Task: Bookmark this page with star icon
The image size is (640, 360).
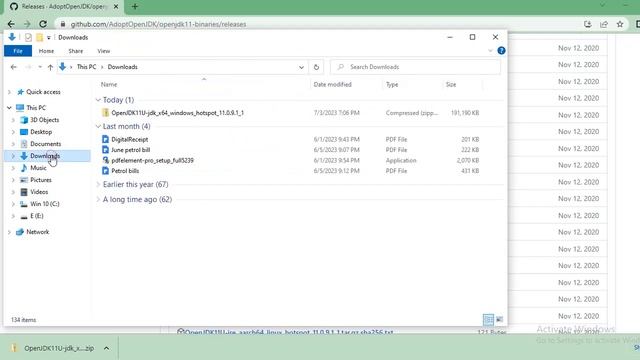Action: 620,24
